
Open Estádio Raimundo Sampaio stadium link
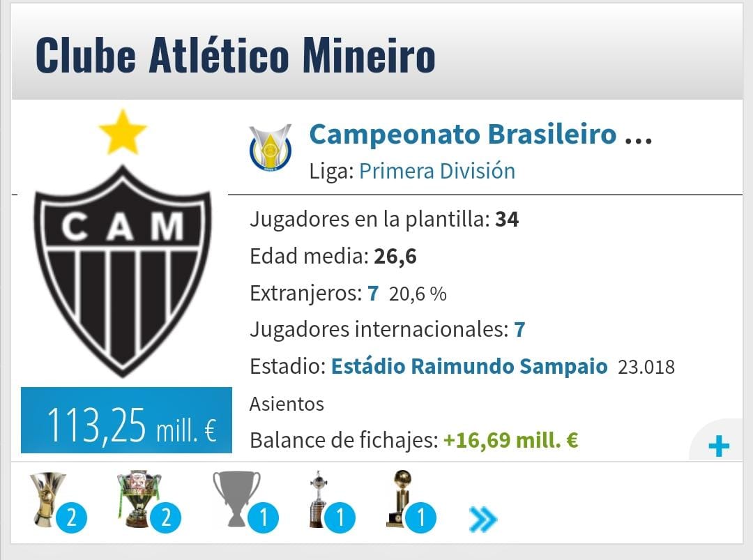[469, 366]
